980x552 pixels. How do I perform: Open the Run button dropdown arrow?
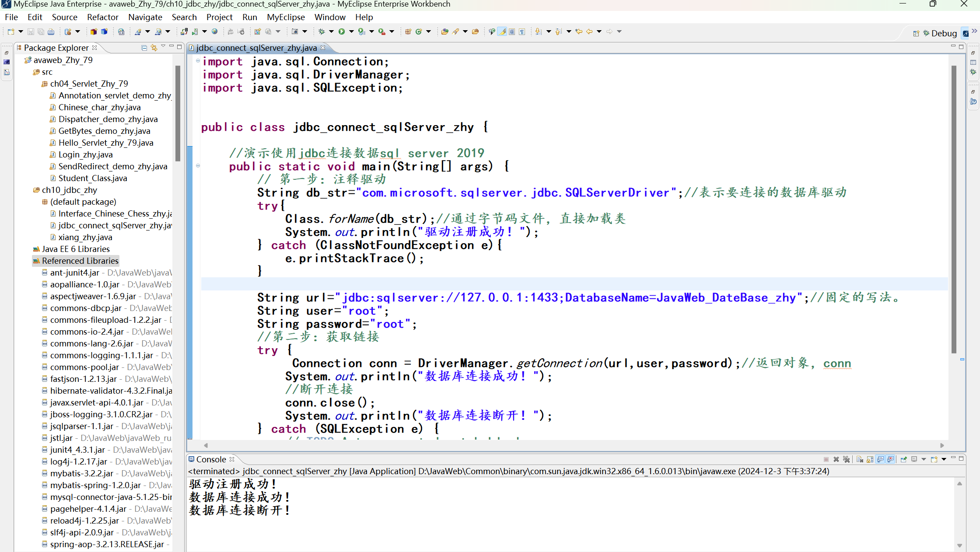pos(351,31)
